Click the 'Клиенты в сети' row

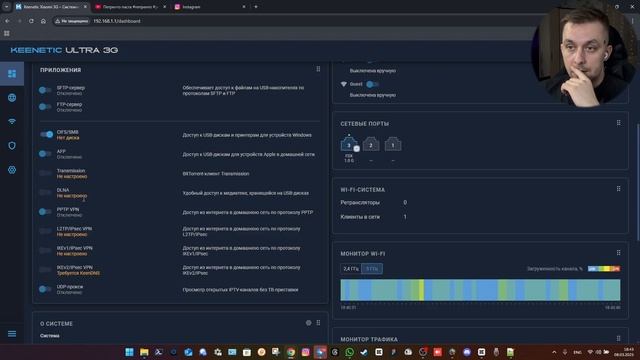[373, 217]
